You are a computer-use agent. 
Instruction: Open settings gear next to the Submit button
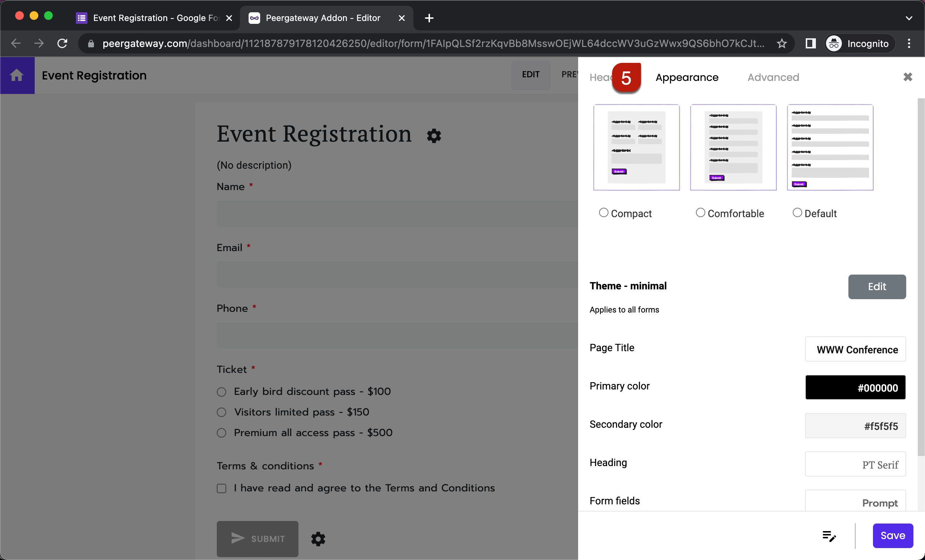coord(318,539)
